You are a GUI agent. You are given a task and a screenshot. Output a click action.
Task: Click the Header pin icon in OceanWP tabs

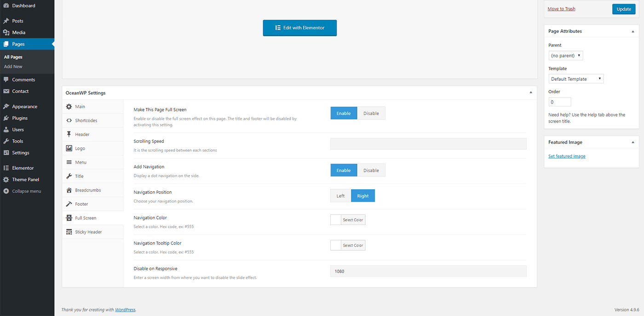(69, 135)
